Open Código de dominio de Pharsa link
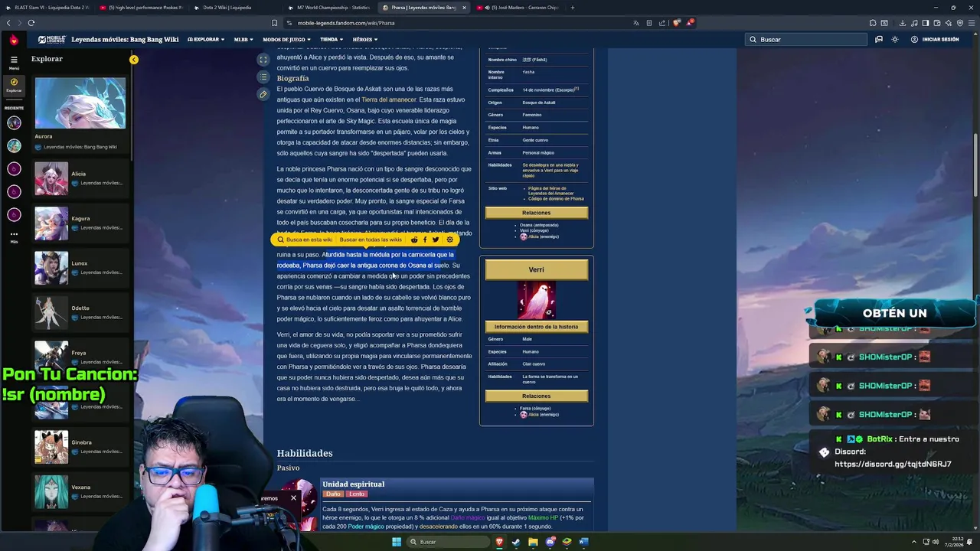The image size is (980, 551). point(556,198)
